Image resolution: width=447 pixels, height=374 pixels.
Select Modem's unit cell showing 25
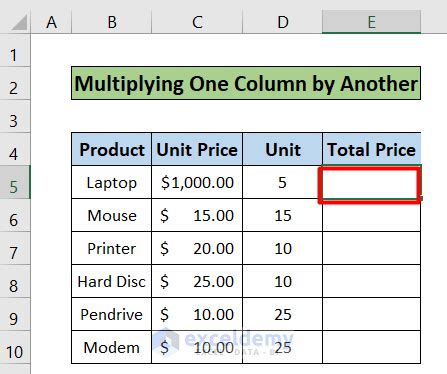[283, 347]
